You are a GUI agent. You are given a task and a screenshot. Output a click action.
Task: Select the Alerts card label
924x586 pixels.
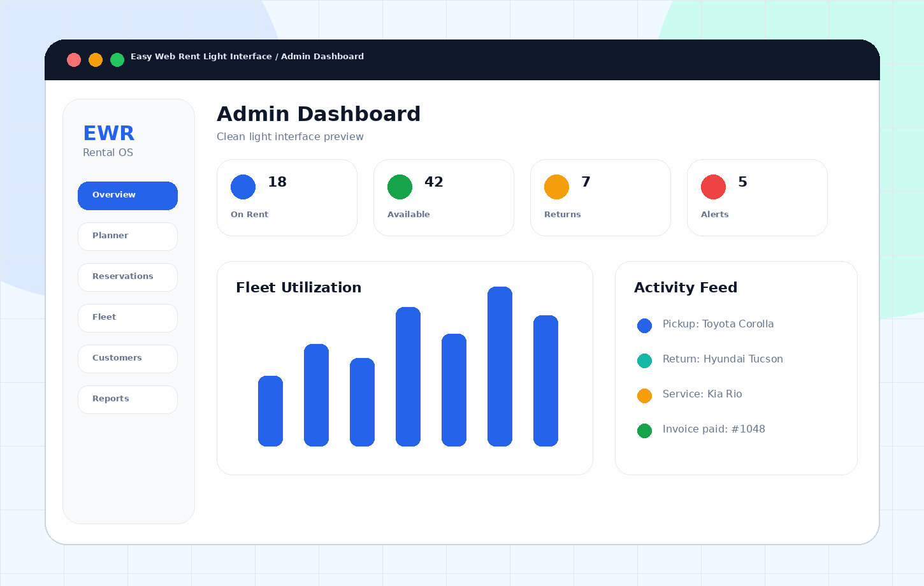(714, 215)
